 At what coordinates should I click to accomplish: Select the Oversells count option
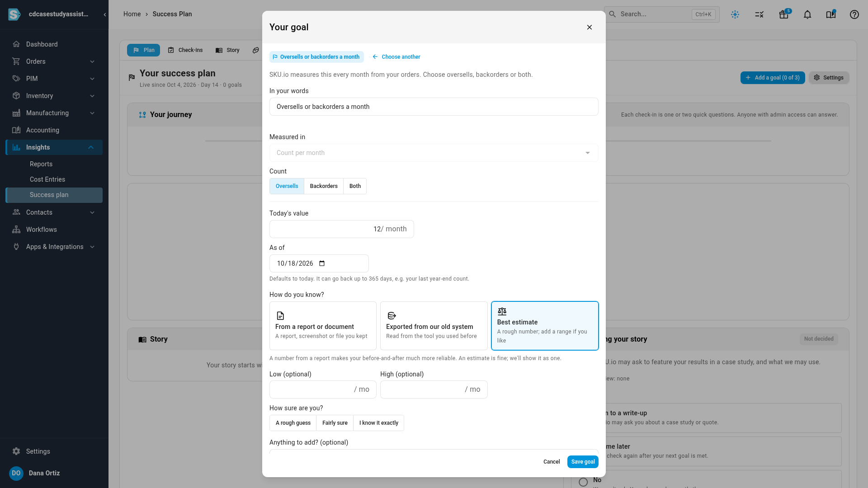coord(287,186)
